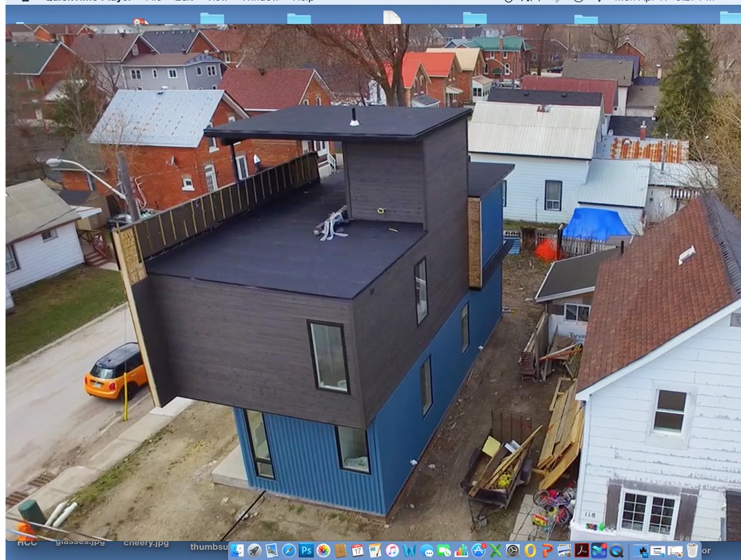Viewport: 741px width, 560px height.
Task: Launch Microsoft Word from the dock
Action: pyautogui.click(x=409, y=550)
